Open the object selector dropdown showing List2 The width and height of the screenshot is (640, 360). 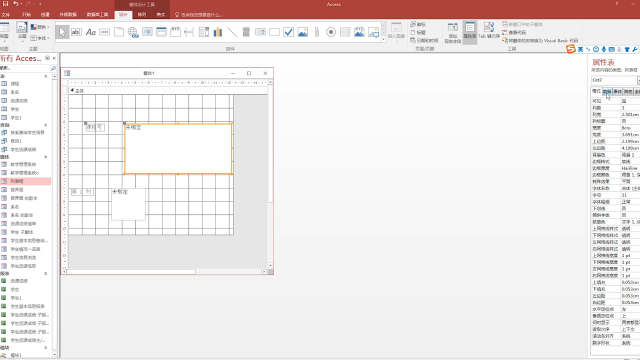(638, 80)
